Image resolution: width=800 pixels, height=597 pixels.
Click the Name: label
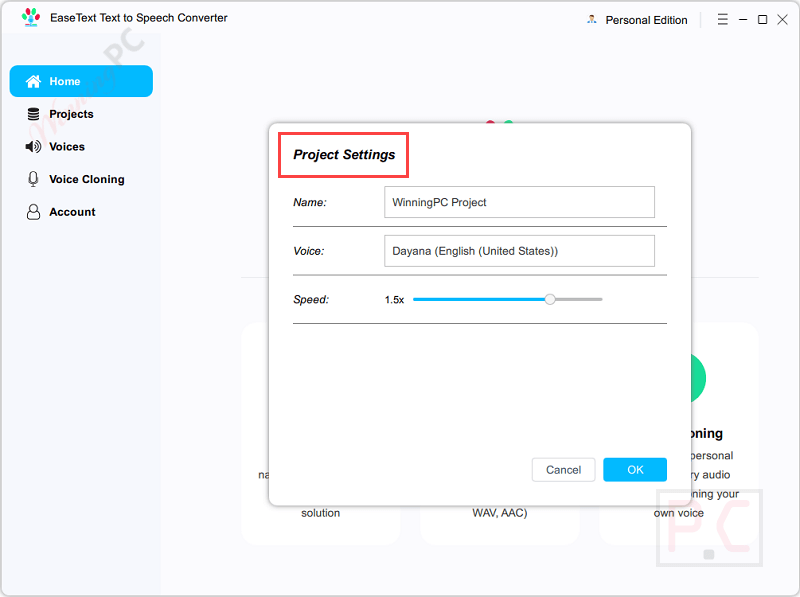(310, 203)
